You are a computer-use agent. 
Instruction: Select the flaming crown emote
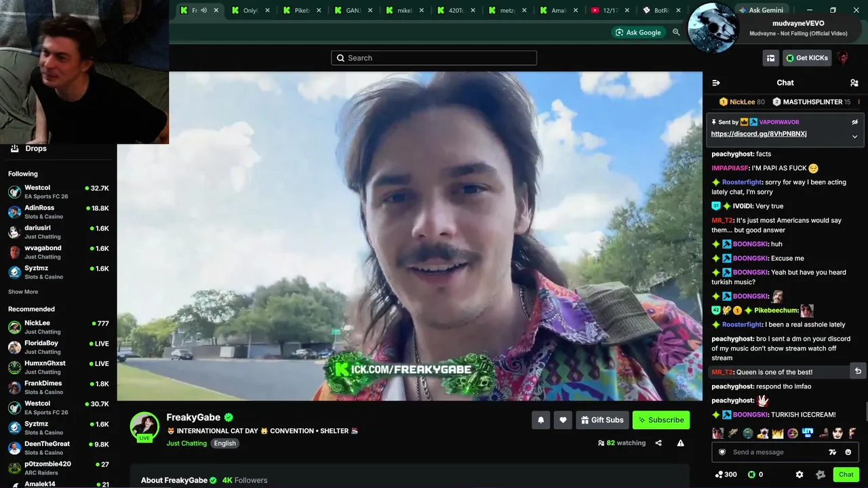coord(778,433)
